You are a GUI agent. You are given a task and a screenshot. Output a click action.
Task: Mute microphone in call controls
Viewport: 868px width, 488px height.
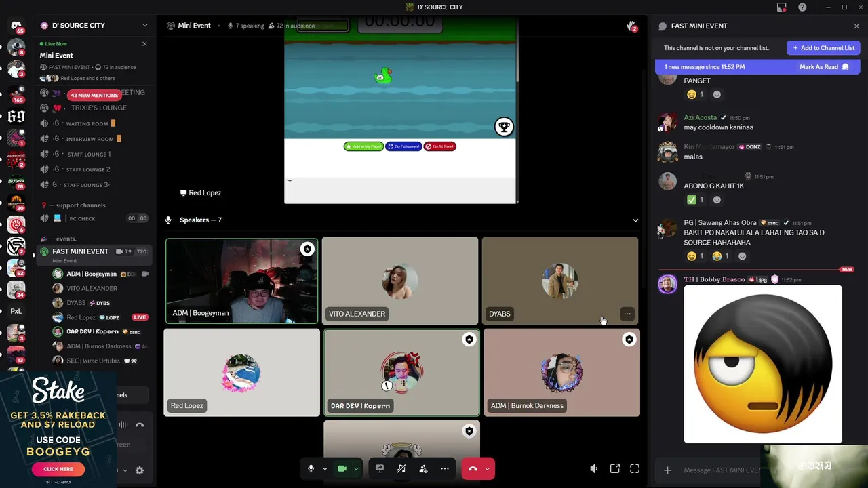click(x=311, y=468)
